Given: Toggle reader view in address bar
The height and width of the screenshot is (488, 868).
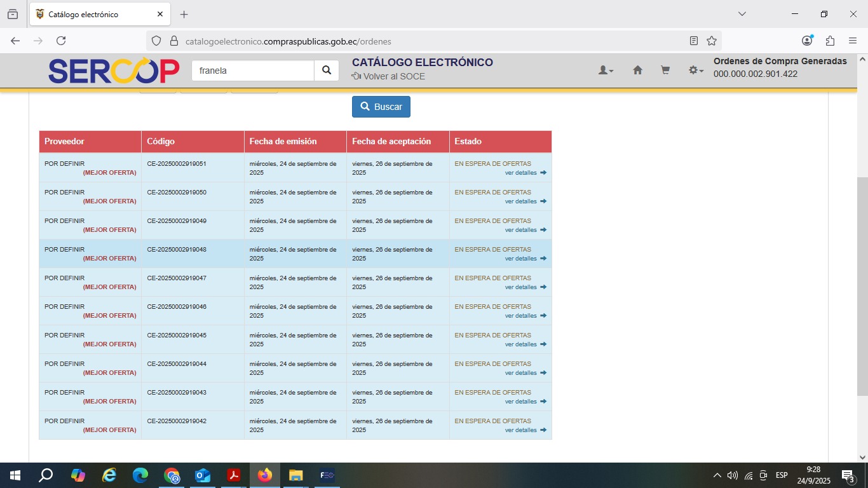Looking at the screenshot, I should point(694,41).
